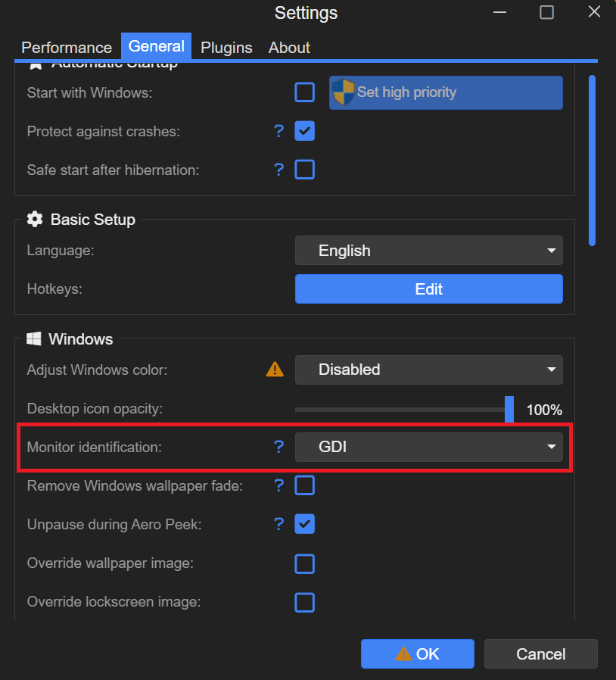
Task: Click the Adjust Windows color warning icon
Action: coord(275,370)
